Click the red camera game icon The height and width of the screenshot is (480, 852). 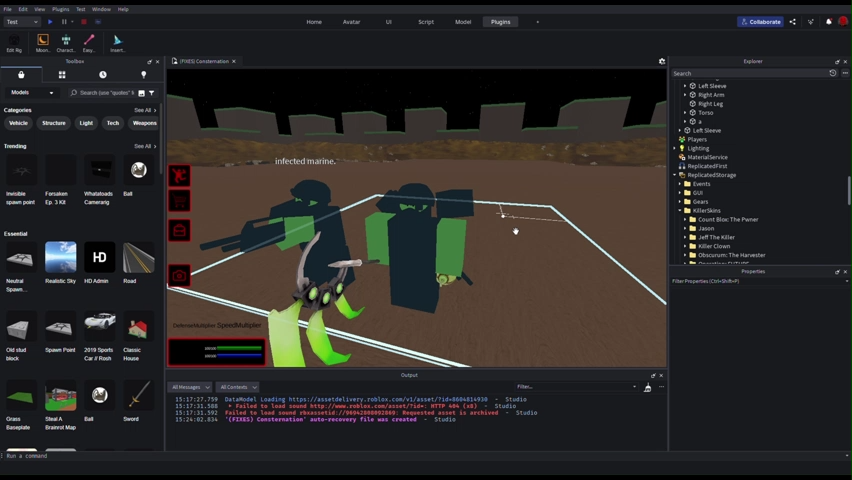180,276
